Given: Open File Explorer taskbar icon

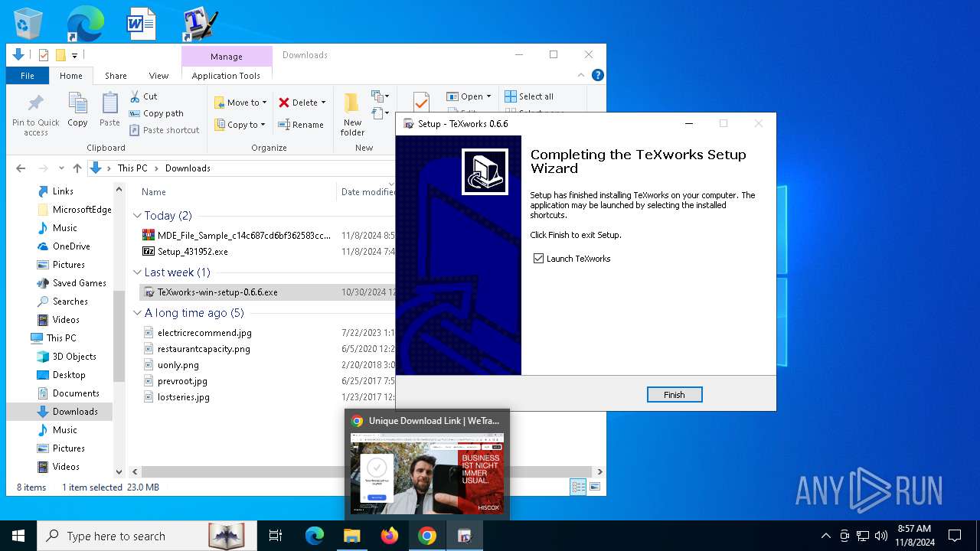Looking at the screenshot, I should tap(352, 536).
